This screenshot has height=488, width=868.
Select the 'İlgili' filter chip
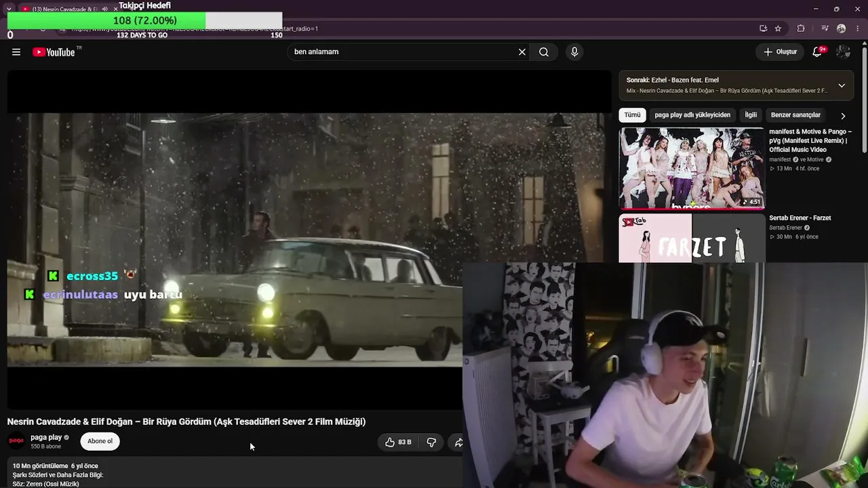coord(751,115)
